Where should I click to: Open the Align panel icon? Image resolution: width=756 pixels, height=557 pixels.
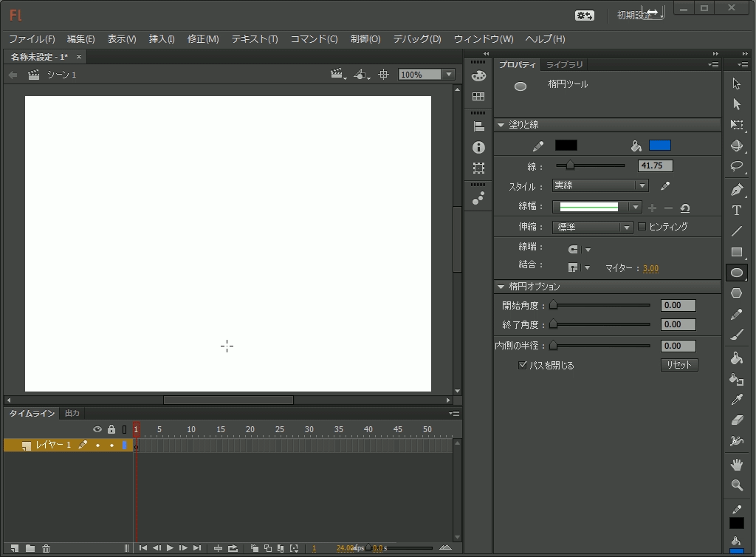click(x=478, y=126)
